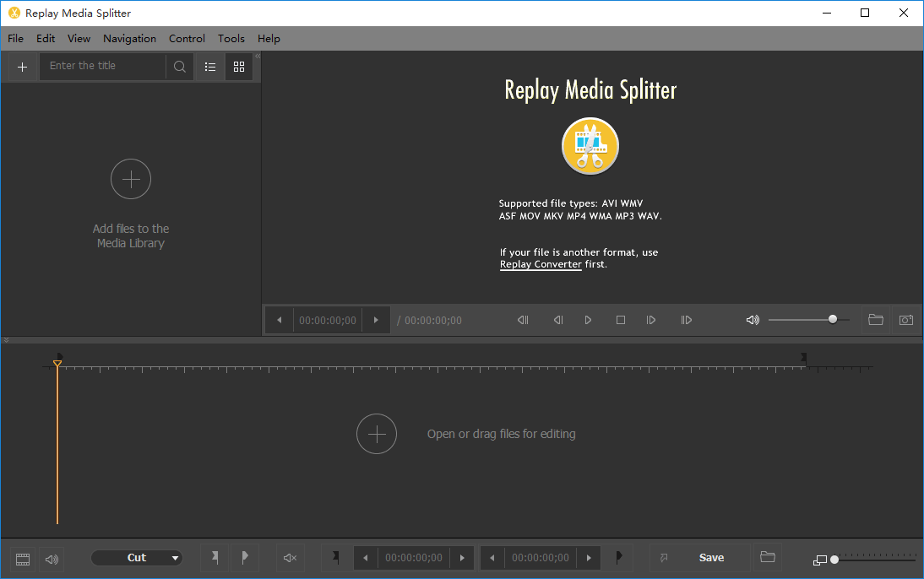924x579 pixels.
Task: Click the plus icon above the Media Library
Action: (x=22, y=67)
